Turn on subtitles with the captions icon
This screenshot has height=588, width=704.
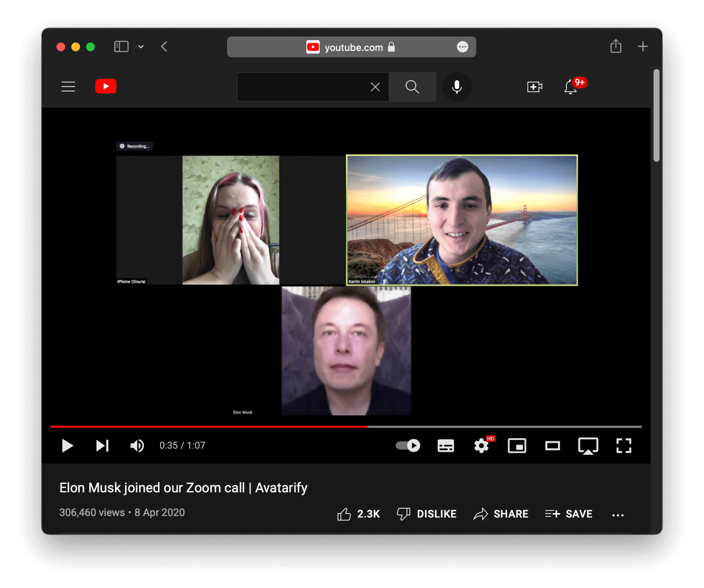tap(446, 446)
